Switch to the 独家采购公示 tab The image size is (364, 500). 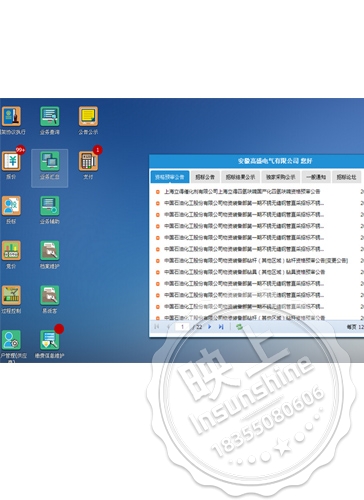[x=281, y=177]
